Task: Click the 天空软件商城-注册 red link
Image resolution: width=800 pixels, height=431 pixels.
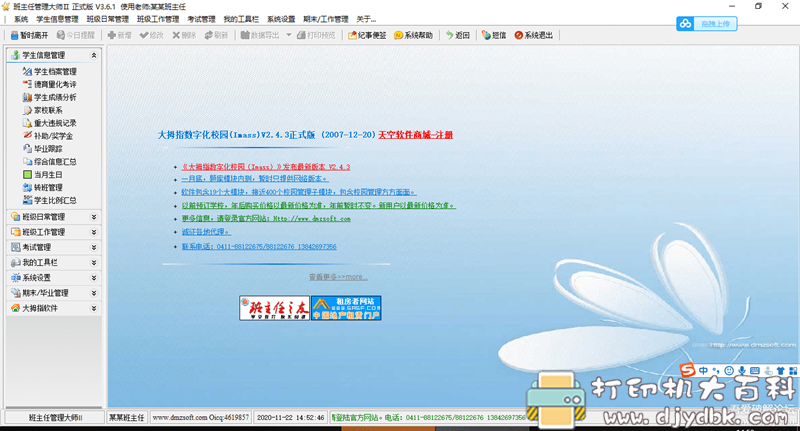Action: coord(415,135)
